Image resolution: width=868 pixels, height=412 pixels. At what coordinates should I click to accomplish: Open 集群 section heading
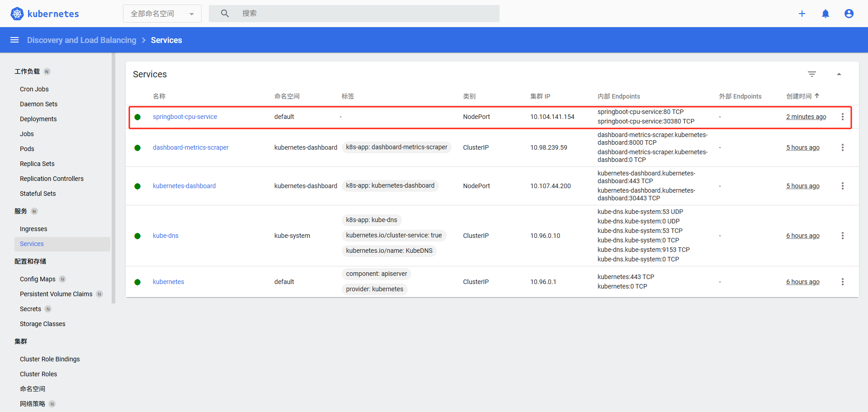21,341
